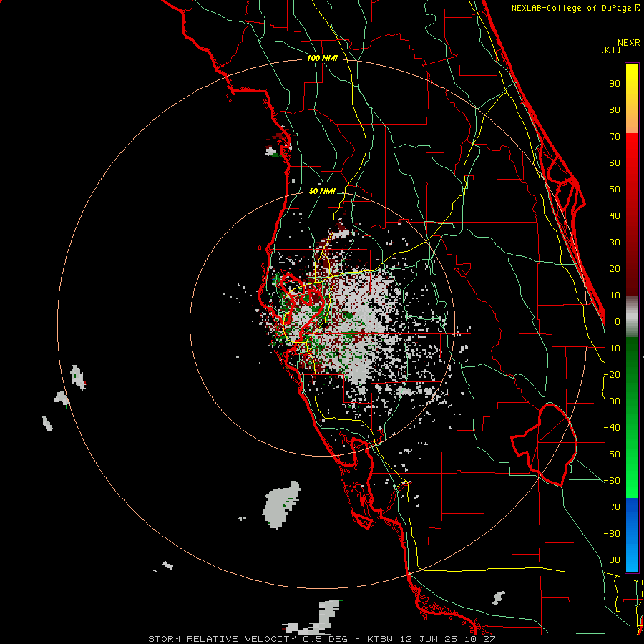Click the 0 knot scale label

(x=618, y=322)
